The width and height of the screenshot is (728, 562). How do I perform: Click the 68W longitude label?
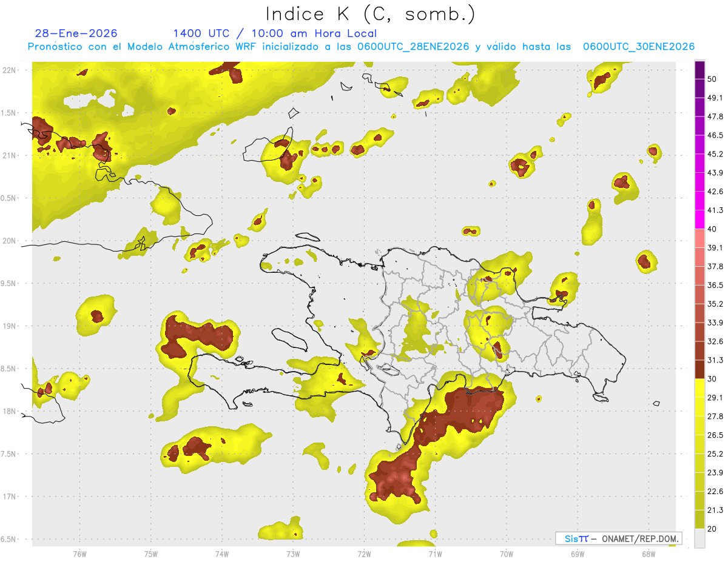[648, 554]
